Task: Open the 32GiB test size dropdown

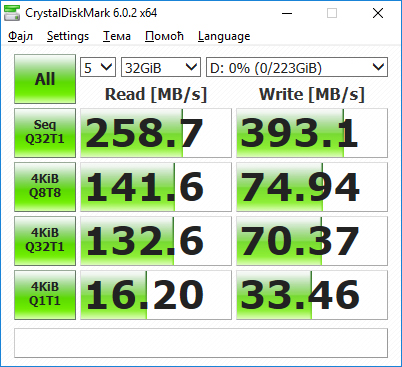Action: pos(161,67)
